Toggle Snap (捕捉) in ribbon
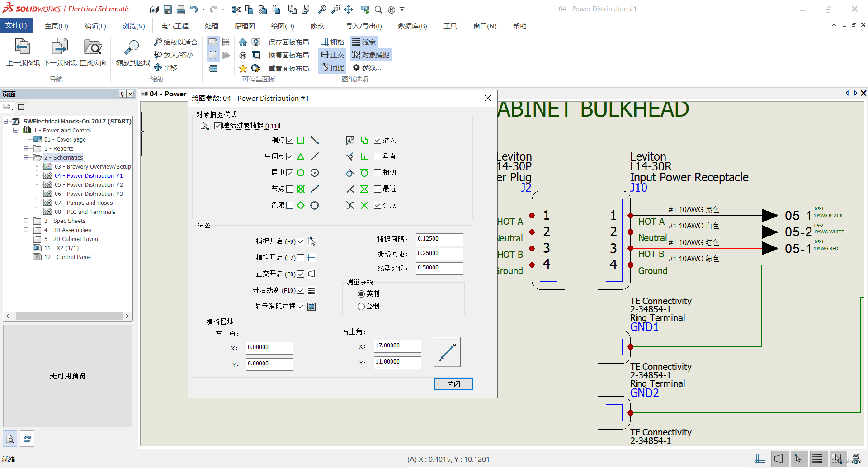 332,67
